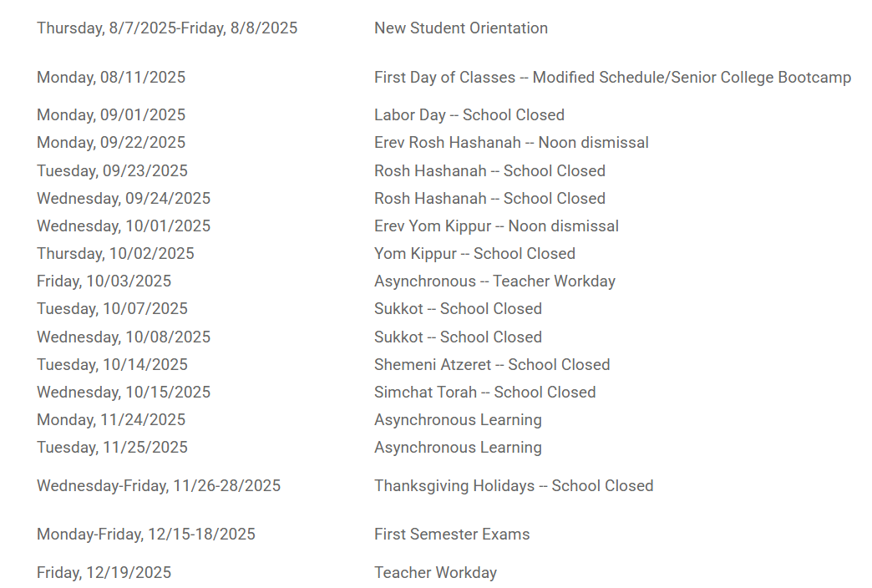Select Rosh Hashanah entry for Wednesday 09/24
The image size is (872, 588).
coord(489,199)
